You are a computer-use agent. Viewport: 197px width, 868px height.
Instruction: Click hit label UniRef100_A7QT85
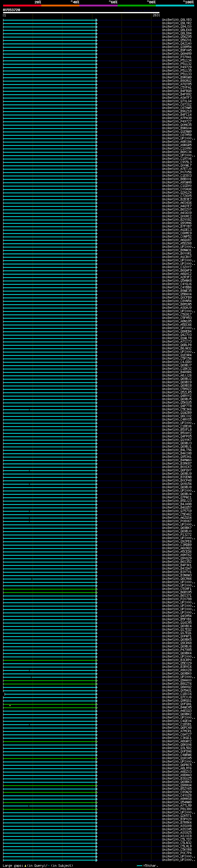(177, 84)
